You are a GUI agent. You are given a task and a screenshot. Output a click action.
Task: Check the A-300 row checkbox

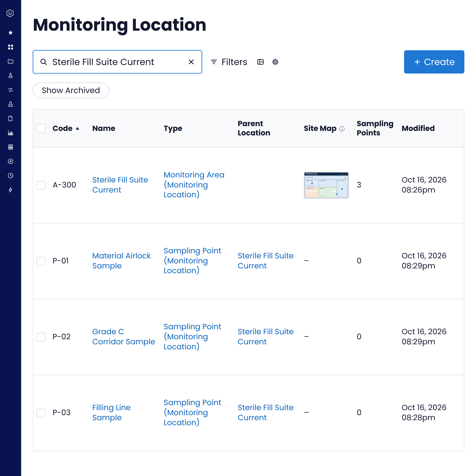pyautogui.click(x=41, y=185)
